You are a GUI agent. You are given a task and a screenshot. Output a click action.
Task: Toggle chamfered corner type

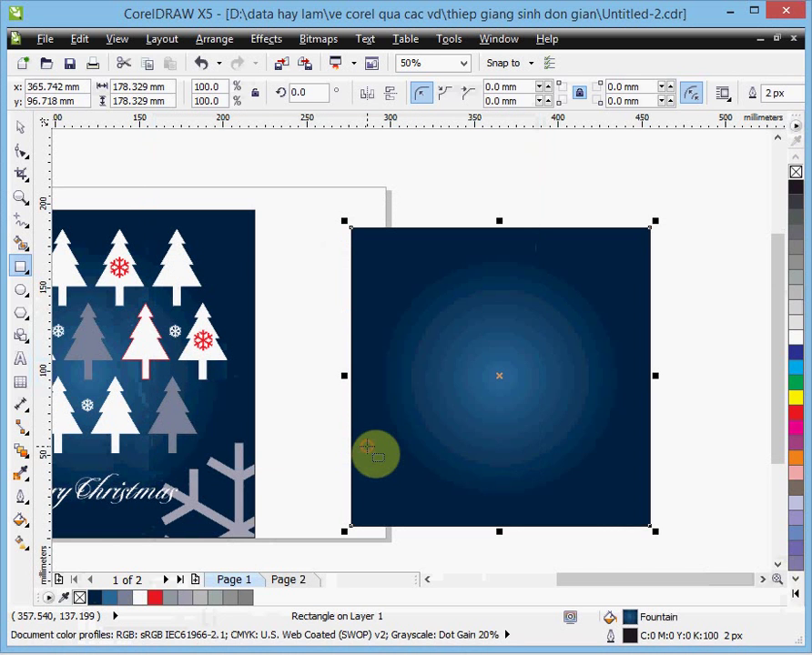click(468, 93)
